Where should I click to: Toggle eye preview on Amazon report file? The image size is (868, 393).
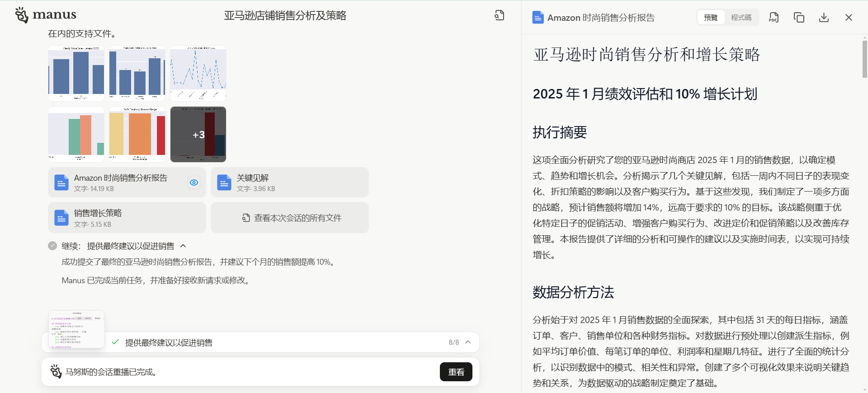coord(194,182)
